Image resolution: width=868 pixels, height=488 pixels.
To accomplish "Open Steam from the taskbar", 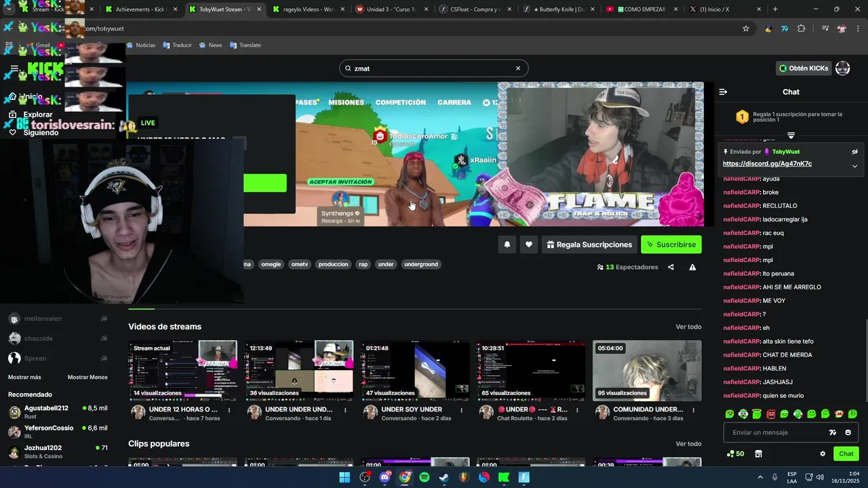I will tap(444, 477).
